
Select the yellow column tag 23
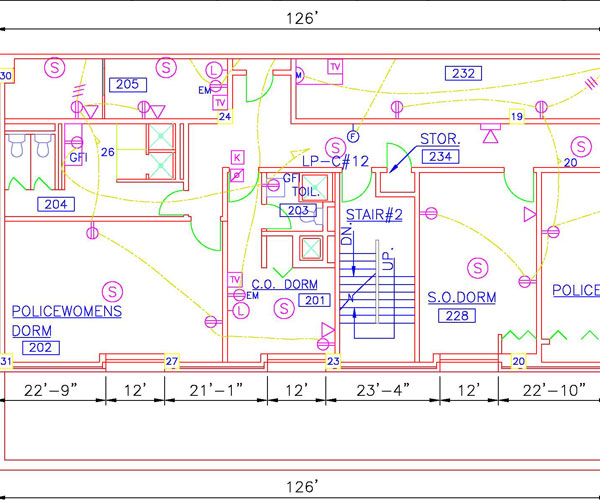point(333,361)
